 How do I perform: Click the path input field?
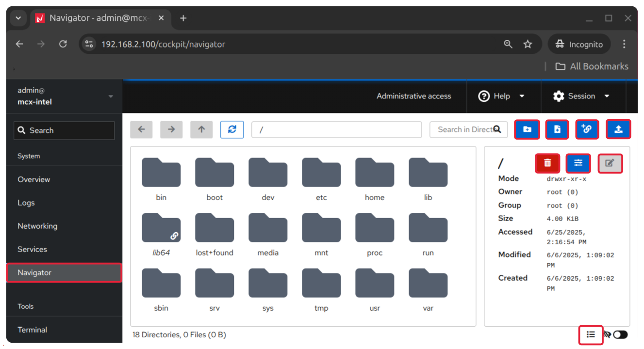336,129
